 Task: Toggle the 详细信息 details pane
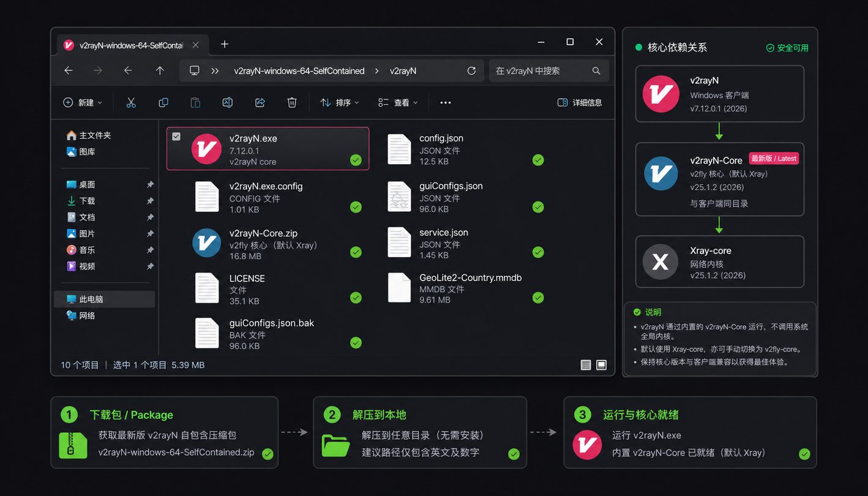tap(580, 102)
